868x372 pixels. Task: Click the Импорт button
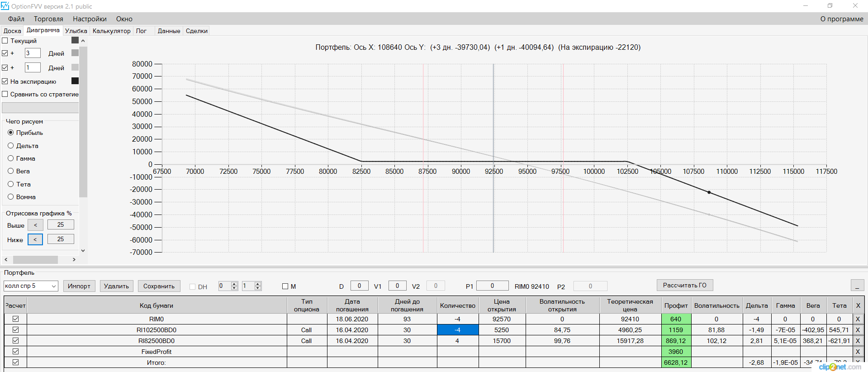tap(79, 286)
